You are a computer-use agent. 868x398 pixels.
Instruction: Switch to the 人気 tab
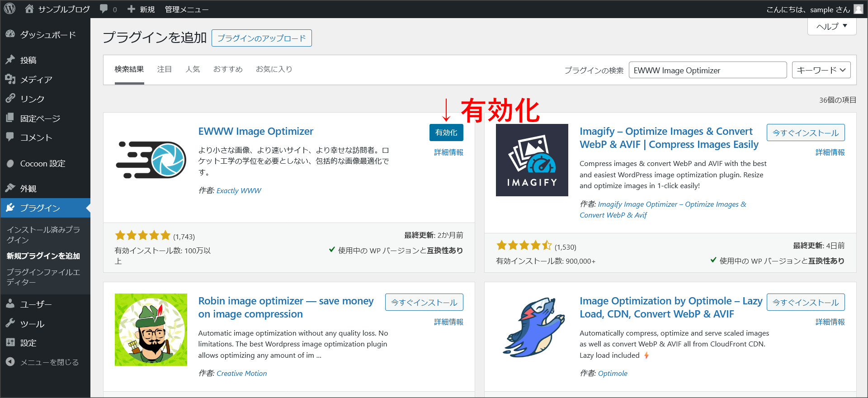(193, 69)
